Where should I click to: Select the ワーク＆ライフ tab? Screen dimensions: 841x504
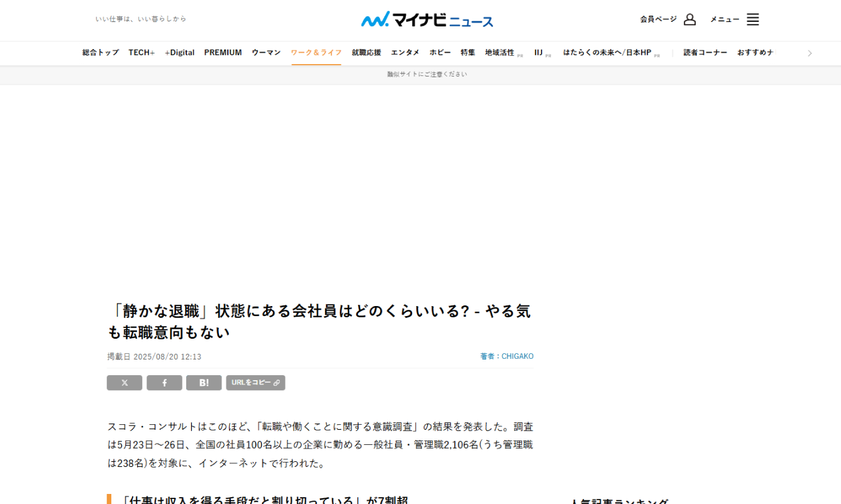click(316, 53)
